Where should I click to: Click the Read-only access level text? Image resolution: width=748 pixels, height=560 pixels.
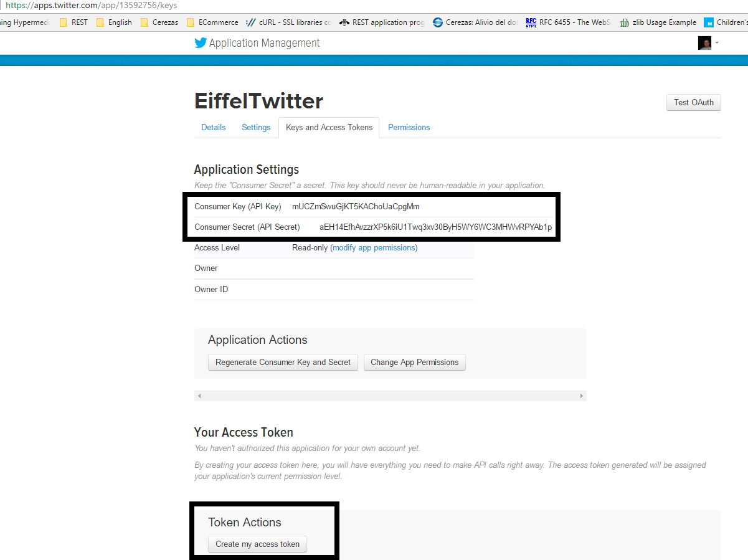tap(310, 247)
